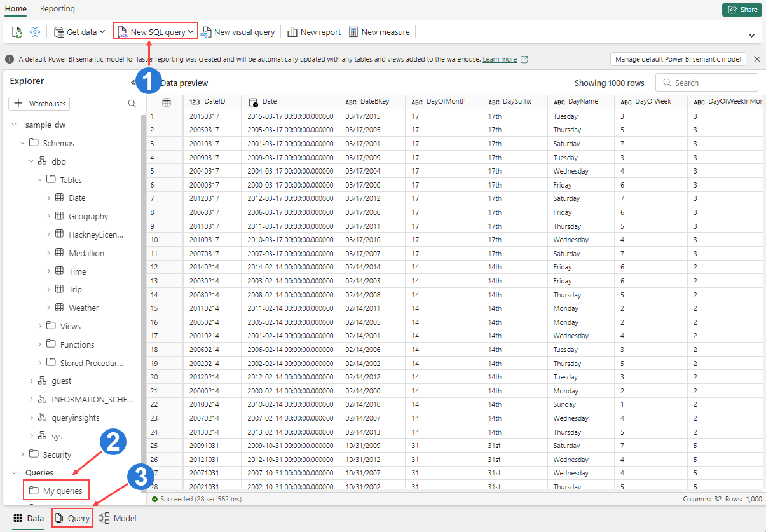766x532 pixels.
Task: Click the Refresh icon in the toolbar
Action: coord(17,31)
